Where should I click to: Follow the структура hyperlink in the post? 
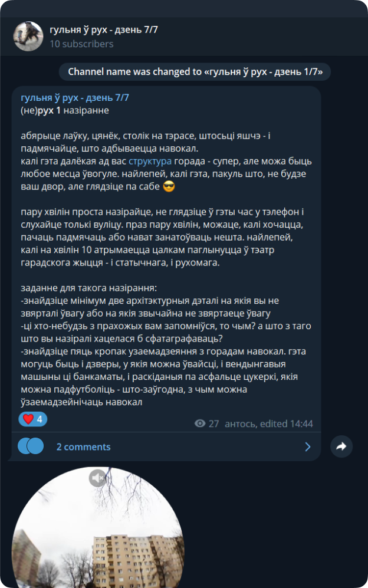point(150,161)
